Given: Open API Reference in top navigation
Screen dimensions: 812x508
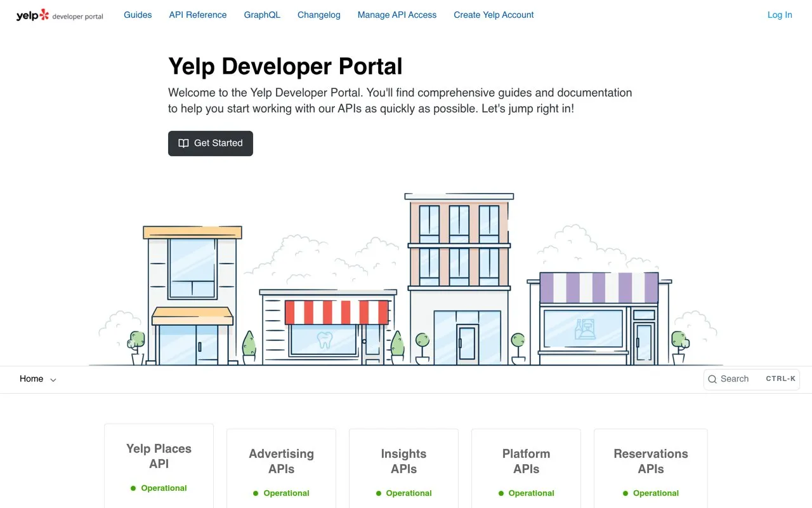Looking at the screenshot, I should (198, 15).
